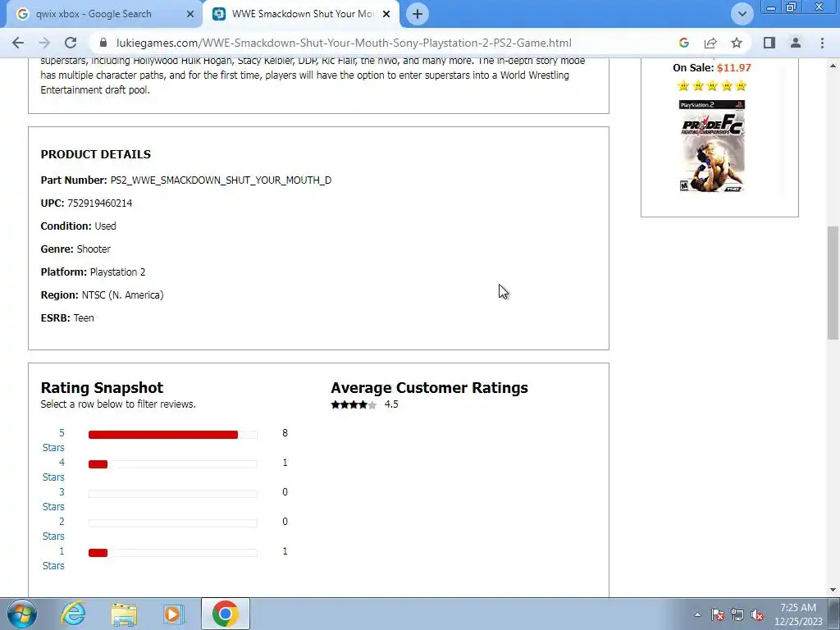The image size is (840, 630).
Task: Click the PRODUCT DETAILS heading
Action: coord(96,154)
